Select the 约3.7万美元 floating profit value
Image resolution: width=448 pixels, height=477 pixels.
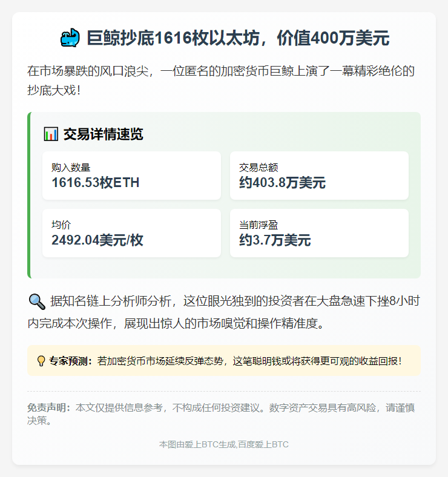pos(275,240)
